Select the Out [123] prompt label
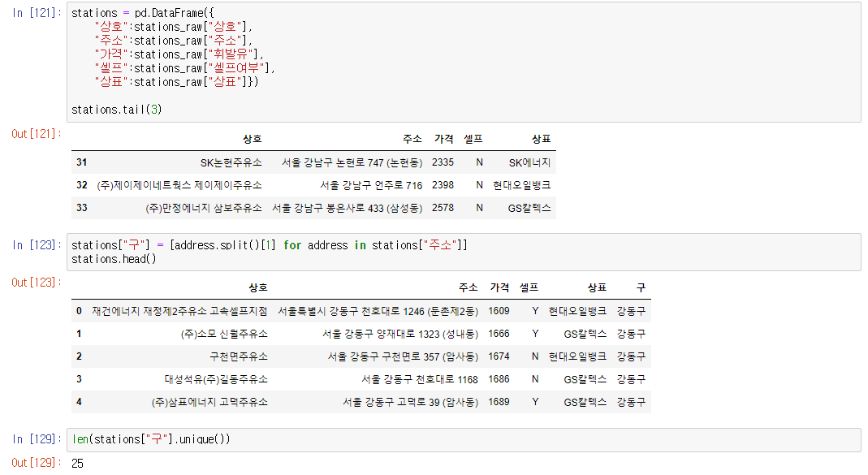Viewport: 868px width, 475px height. (x=37, y=283)
